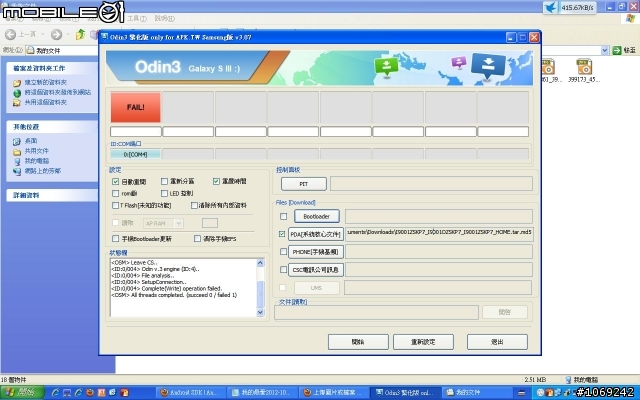This screenshot has width=640, height=400.
Task: Click the CSC file button
Action: [316, 270]
